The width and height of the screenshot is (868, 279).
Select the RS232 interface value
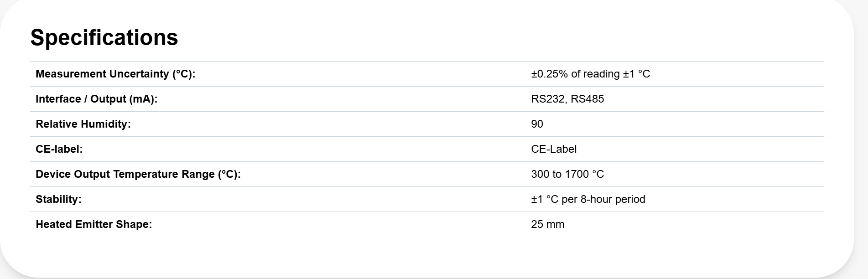click(x=547, y=99)
